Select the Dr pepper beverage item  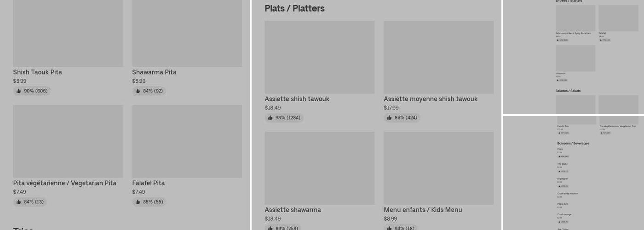(563, 179)
